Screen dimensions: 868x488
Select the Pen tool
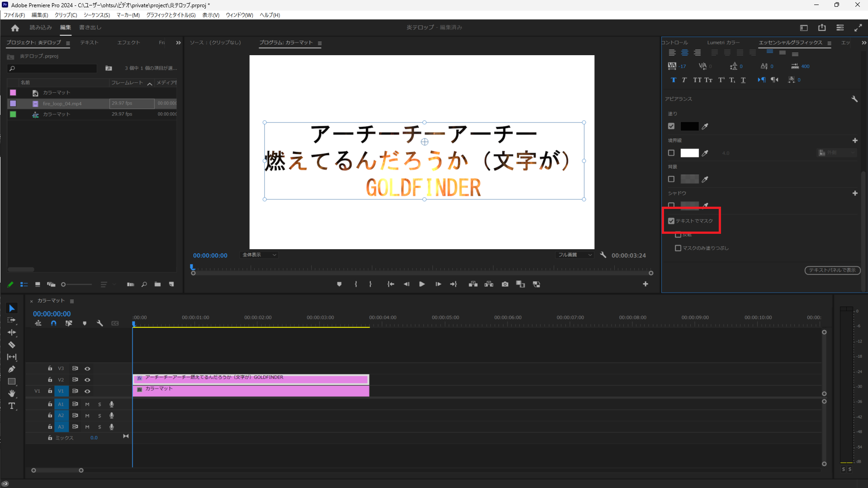point(12,369)
